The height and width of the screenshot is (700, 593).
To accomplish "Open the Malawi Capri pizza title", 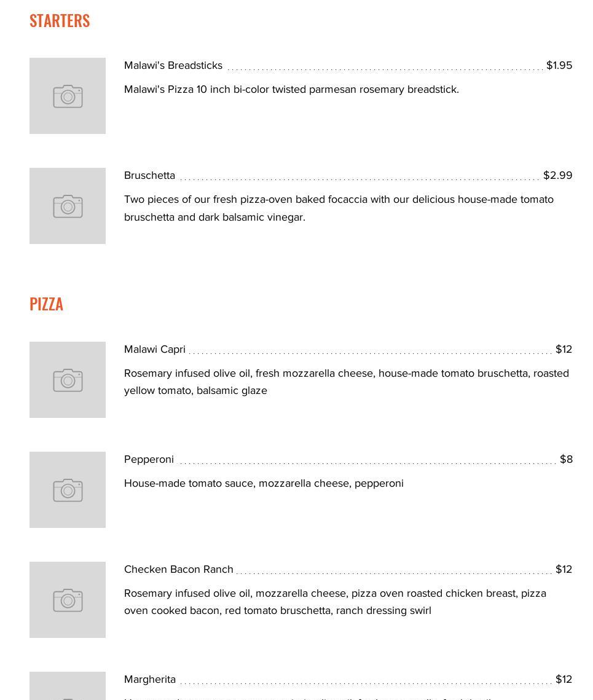I will pos(155,349).
